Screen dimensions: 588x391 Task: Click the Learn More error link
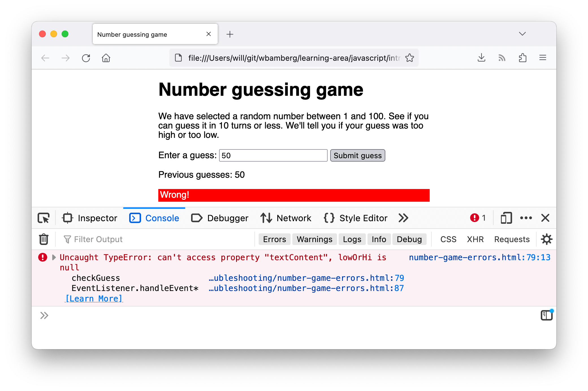[x=94, y=299]
